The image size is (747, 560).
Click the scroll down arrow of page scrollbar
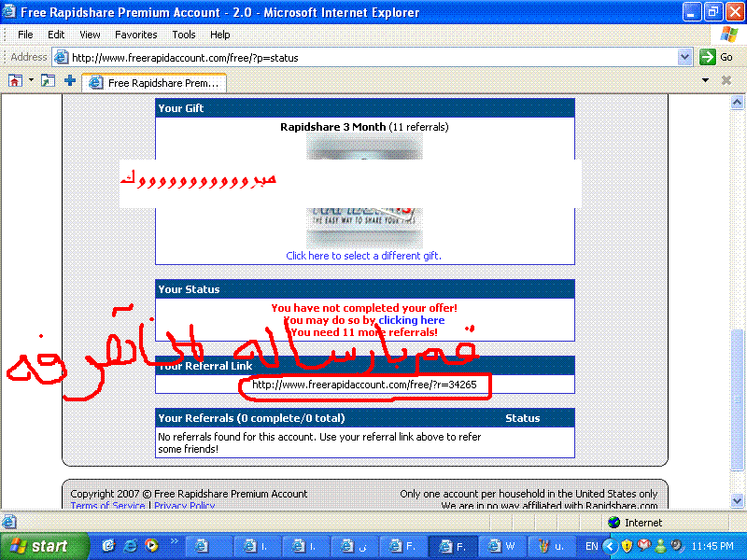tap(737, 500)
